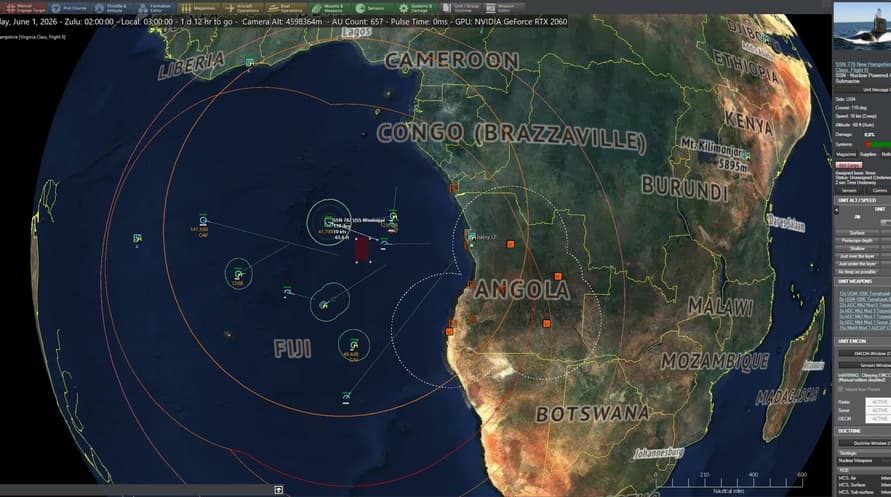Open the Boat Operations window
This screenshot has height=497, width=891.
(286, 8)
